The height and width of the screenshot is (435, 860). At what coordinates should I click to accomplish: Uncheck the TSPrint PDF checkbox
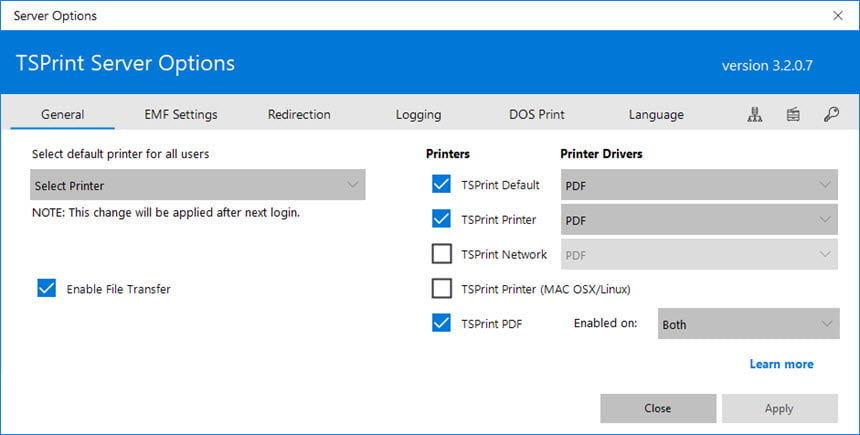tap(441, 323)
